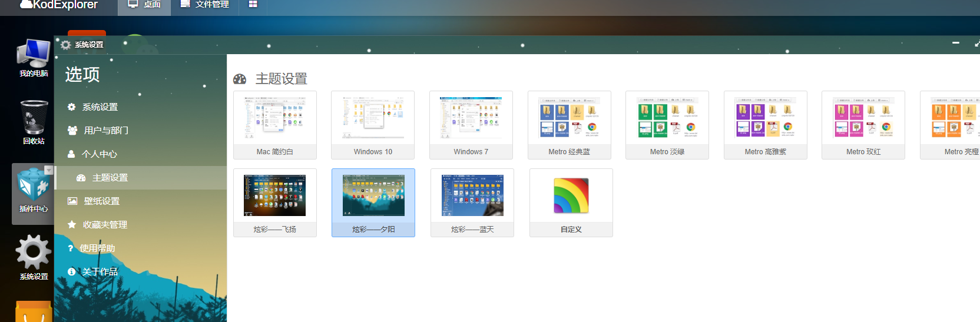
Task: Click the picture icon beside 壁纸设置
Action: tap(72, 201)
